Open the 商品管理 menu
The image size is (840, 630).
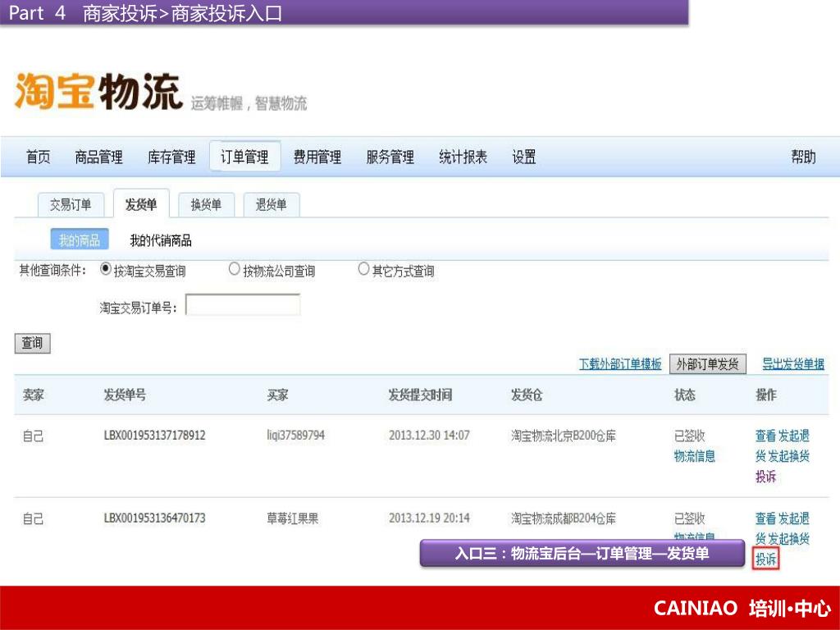click(x=98, y=157)
